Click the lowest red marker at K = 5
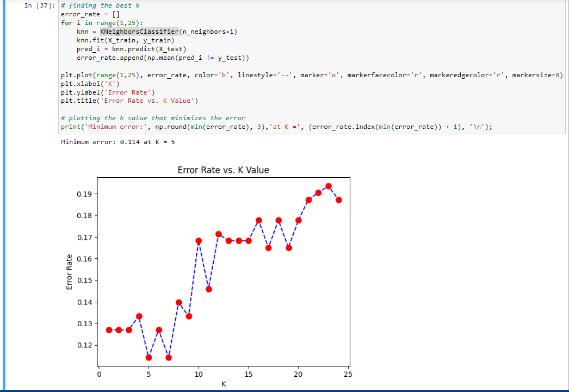This screenshot has width=569, height=392. point(149,358)
